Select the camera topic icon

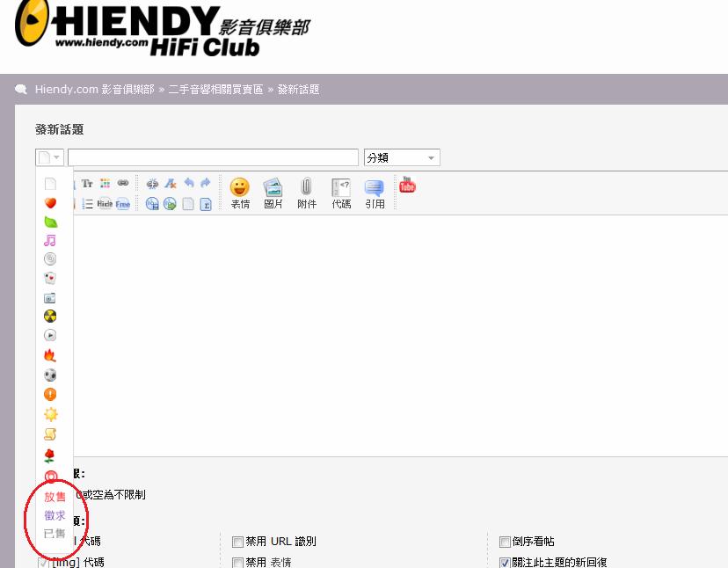tap(50, 297)
